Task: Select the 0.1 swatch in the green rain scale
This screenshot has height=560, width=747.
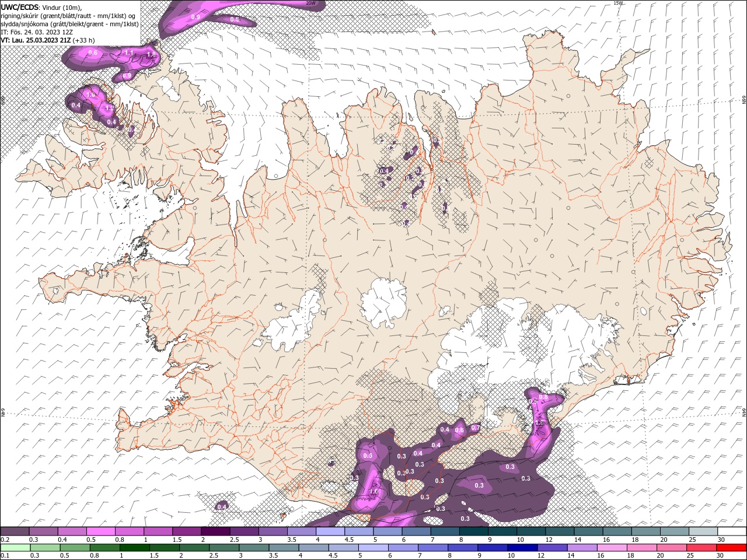Action: 15,547
